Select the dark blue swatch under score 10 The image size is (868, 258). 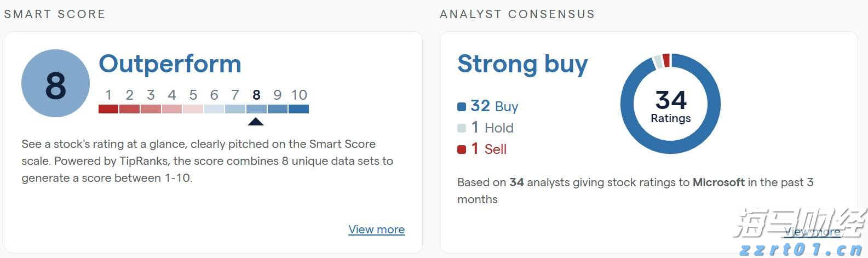tap(298, 109)
